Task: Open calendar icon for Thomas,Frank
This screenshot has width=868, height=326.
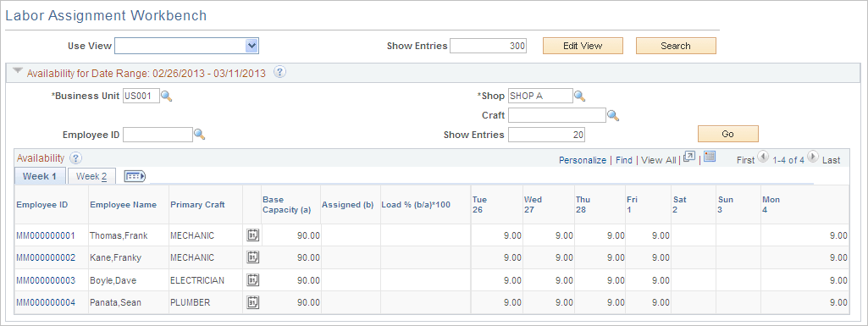Action: 252,235
